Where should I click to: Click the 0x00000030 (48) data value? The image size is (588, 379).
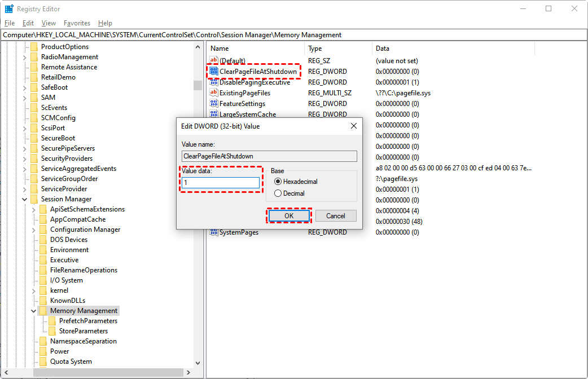pyautogui.click(x=399, y=222)
